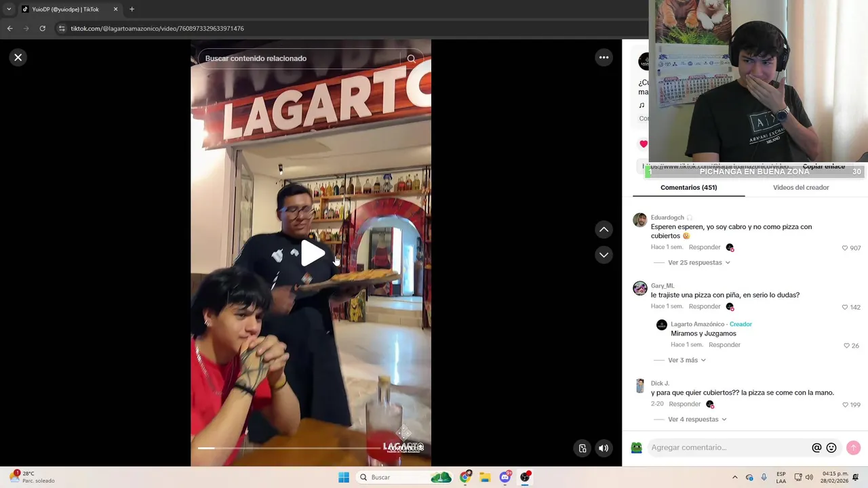
Task: Open Chrome from the taskbar
Action: [x=465, y=477]
